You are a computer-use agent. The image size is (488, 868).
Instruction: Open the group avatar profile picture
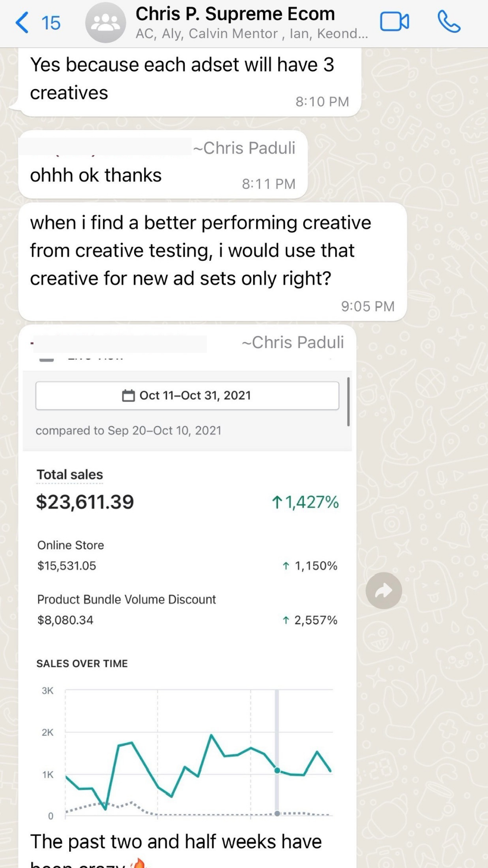point(105,23)
